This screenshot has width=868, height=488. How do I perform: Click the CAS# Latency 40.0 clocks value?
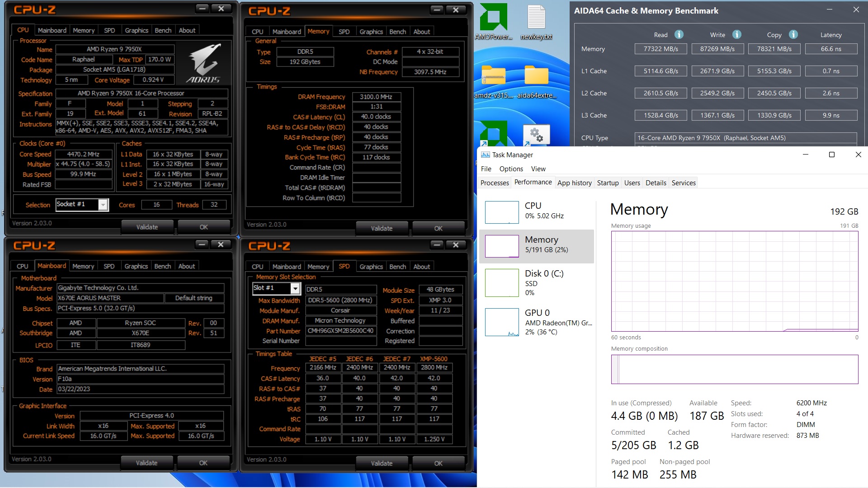click(376, 117)
